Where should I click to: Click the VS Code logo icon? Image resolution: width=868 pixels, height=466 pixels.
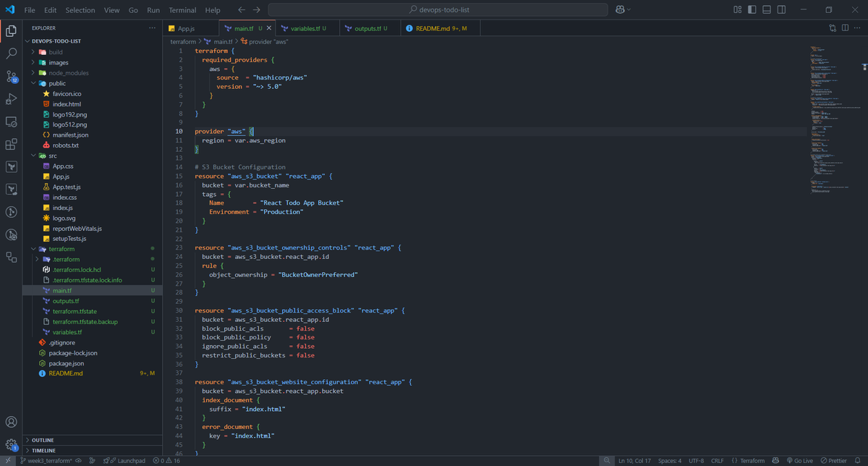point(10,10)
